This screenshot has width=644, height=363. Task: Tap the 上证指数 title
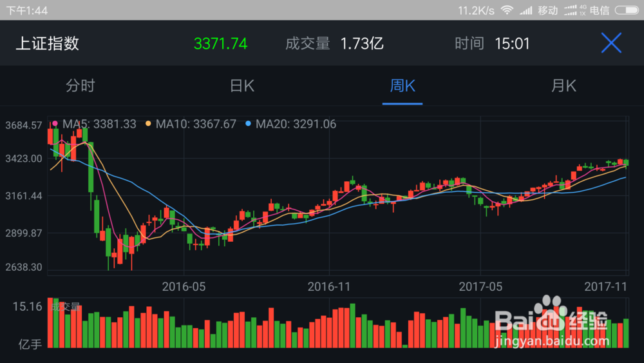point(47,43)
